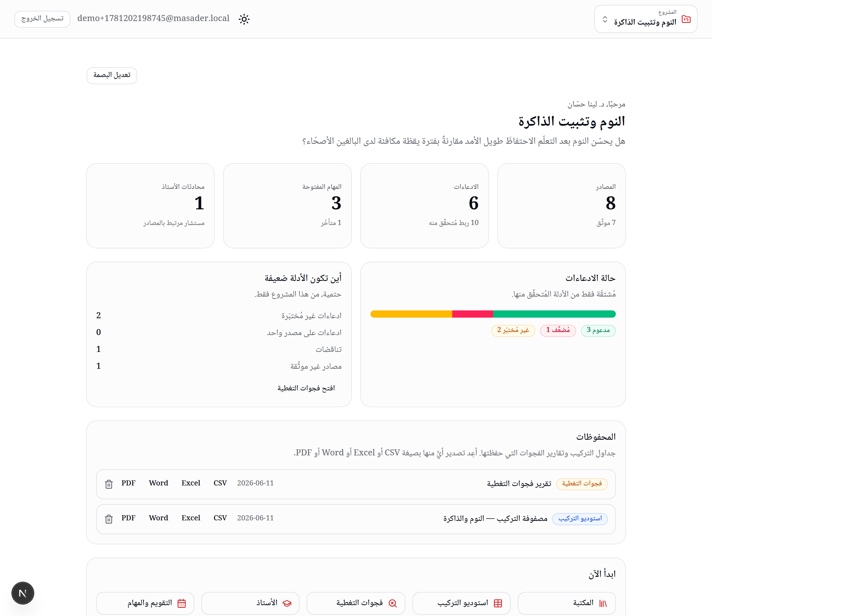866x616 pixels.
Task: Open the المهام المفتوحة card showing 3
Action: point(287,206)
